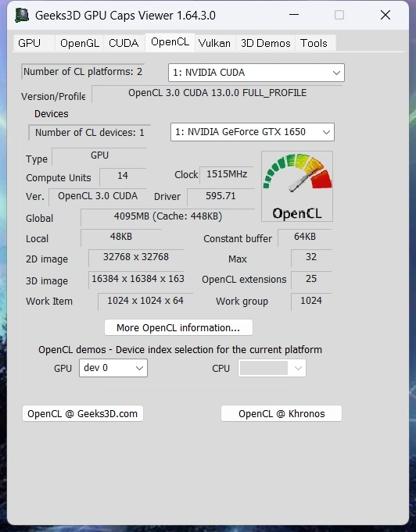Minimize the GPU Caps Viewer window
The height and width of the screenshot is (532, 416).
coord(294,15)
